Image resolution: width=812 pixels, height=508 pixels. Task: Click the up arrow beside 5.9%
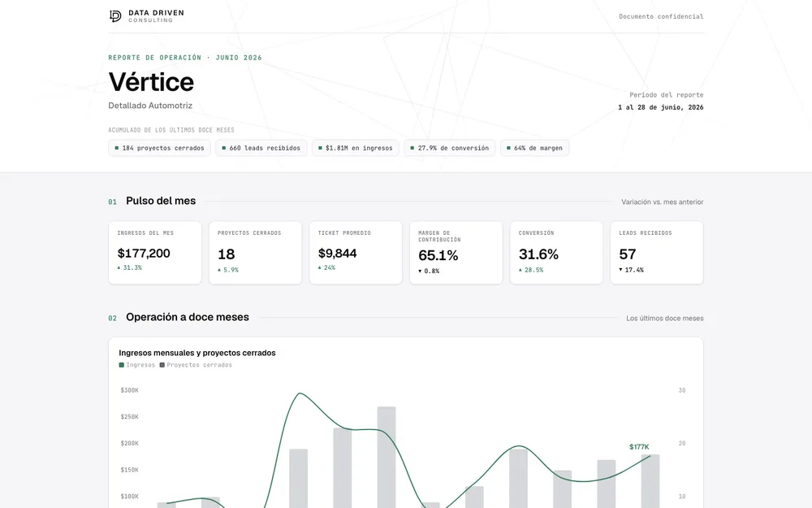(x=219, y=270)
